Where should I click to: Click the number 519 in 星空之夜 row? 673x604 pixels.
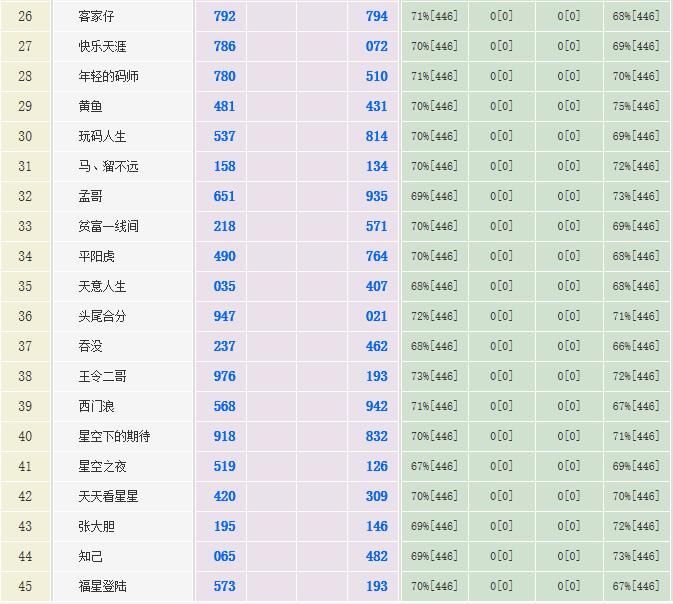tap(224, 467)
